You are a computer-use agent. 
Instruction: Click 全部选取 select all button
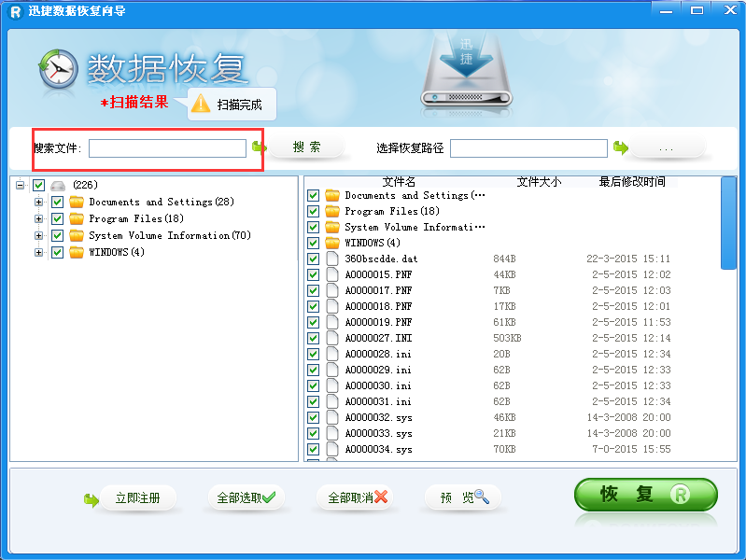pyautogui.click(x=246, y=498)
